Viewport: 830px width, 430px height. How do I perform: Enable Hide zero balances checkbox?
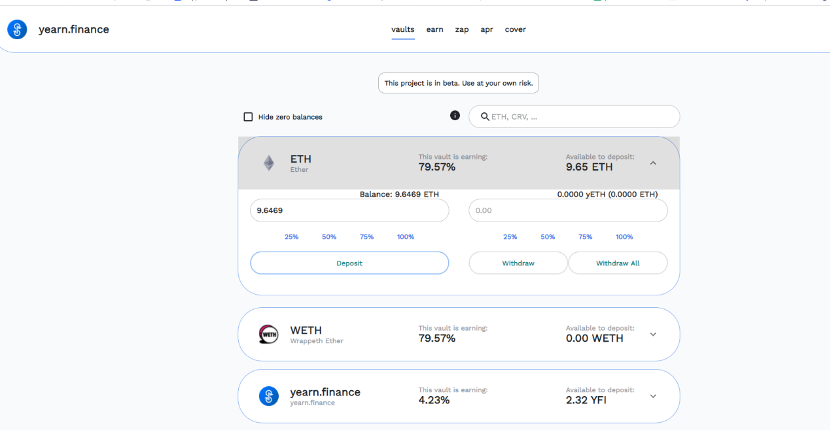tap(248, 117)
